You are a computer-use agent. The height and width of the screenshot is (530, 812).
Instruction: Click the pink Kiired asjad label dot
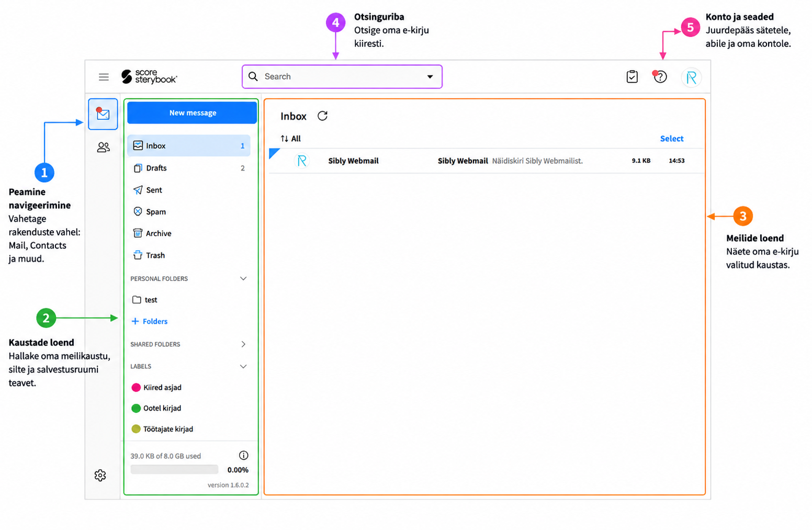point(136,387)
